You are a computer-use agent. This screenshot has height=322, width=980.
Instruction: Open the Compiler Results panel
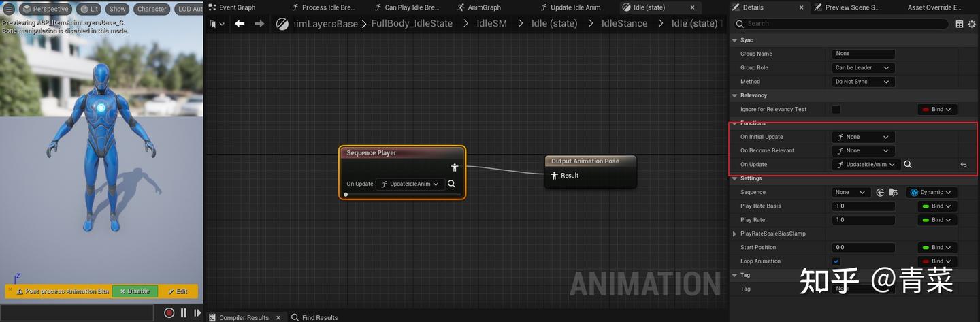239,317
